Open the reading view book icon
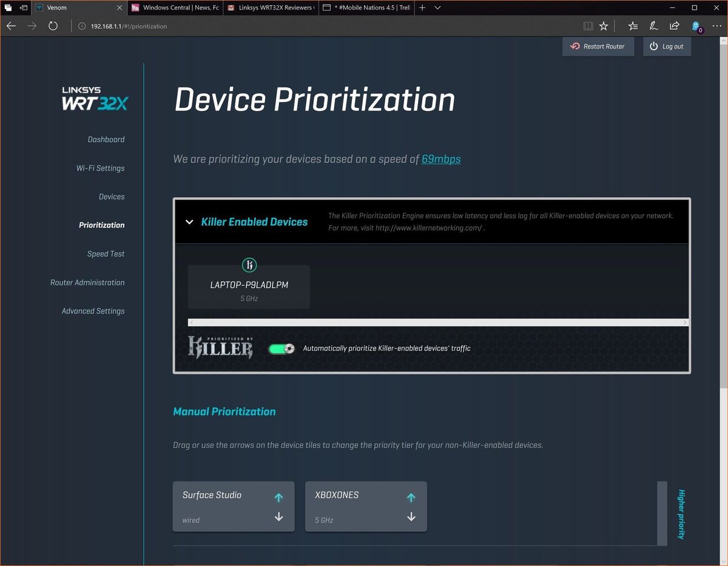The image size is (728, 566). 587,26
